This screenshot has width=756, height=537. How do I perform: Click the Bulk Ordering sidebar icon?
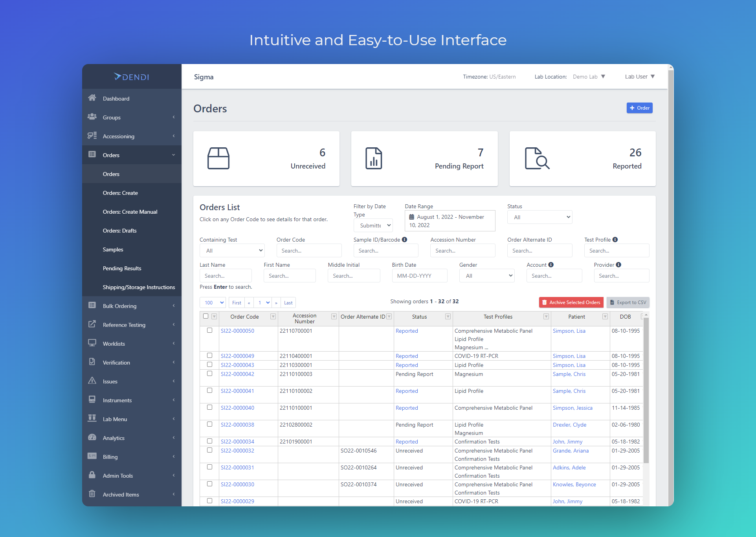click(93, 306)
